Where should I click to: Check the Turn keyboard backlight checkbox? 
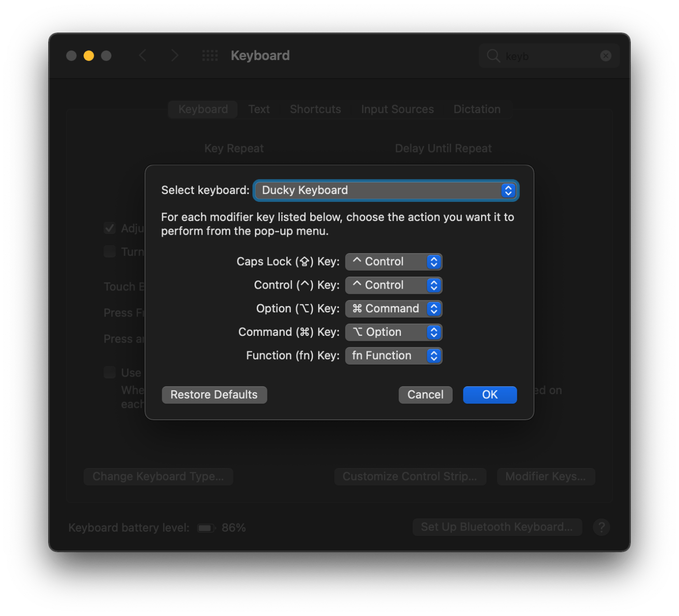[109, 251]
